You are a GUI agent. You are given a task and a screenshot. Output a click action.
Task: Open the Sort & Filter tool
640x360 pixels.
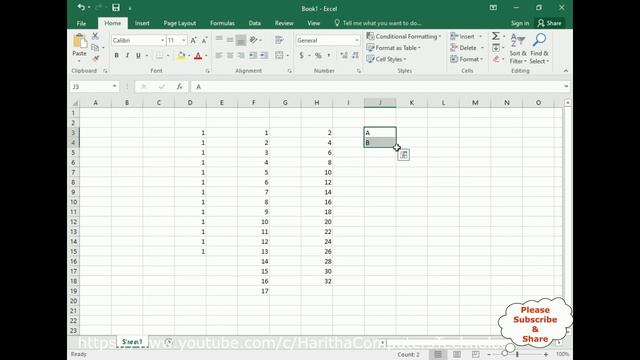point(518,49)
